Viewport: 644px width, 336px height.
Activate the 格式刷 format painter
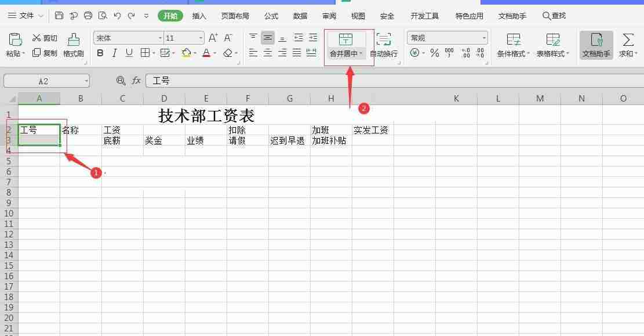74,45
